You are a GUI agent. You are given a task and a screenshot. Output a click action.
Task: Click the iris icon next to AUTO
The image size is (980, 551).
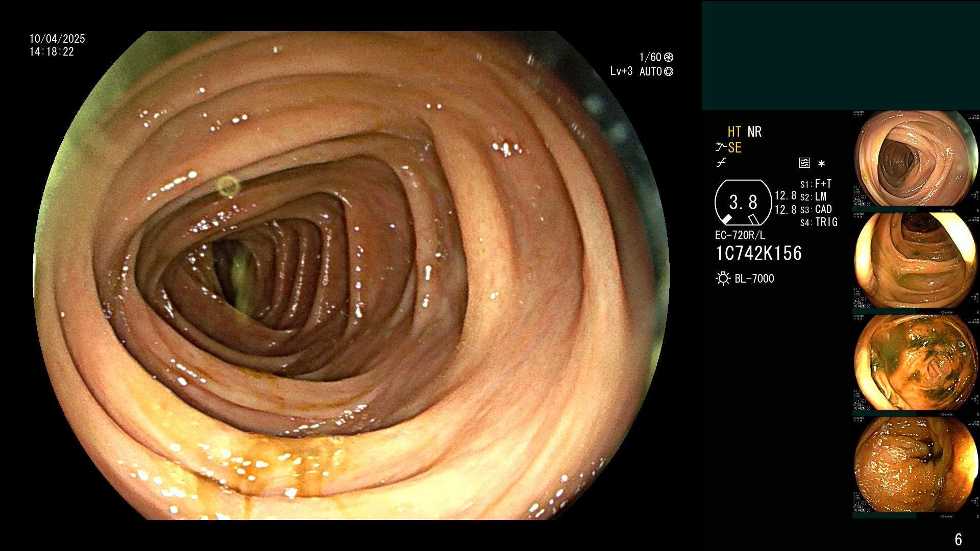pos(669,71)
